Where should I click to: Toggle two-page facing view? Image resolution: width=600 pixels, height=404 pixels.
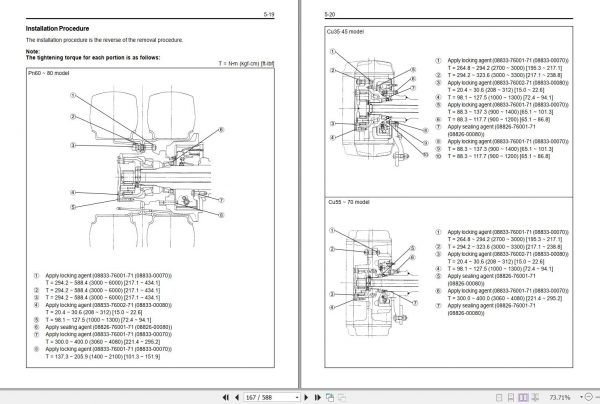point(523,397)
